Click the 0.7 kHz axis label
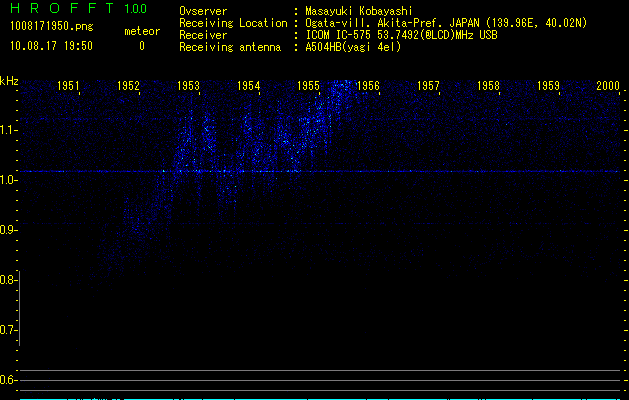The height and width of the screenshot is (400, 629). pos(8,330)
